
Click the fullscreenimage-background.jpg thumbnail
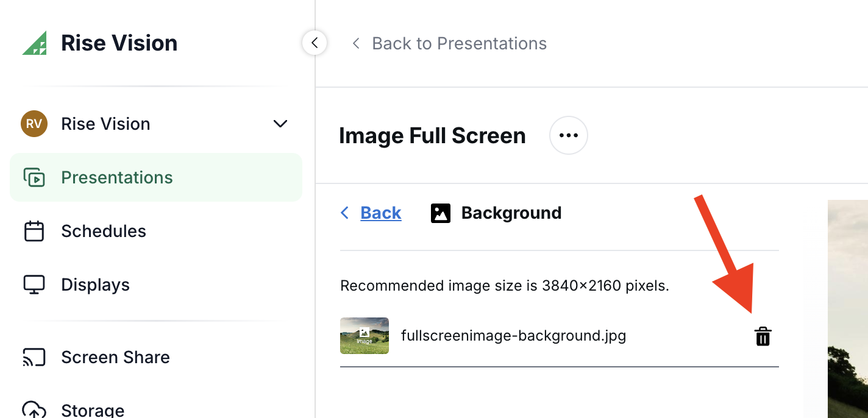tap(364, 336)
